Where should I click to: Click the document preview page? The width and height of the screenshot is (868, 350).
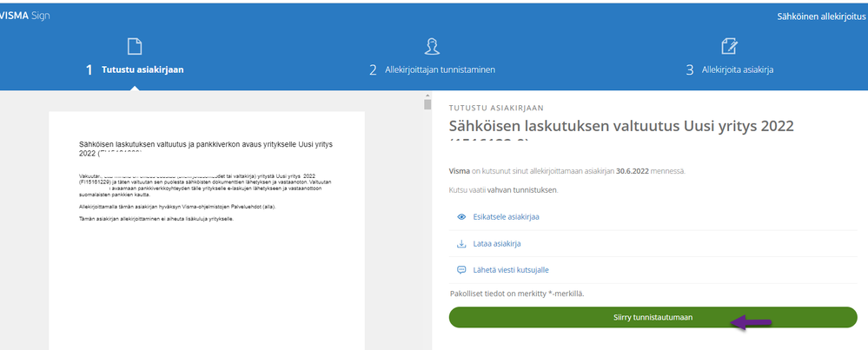coord(207,230)
